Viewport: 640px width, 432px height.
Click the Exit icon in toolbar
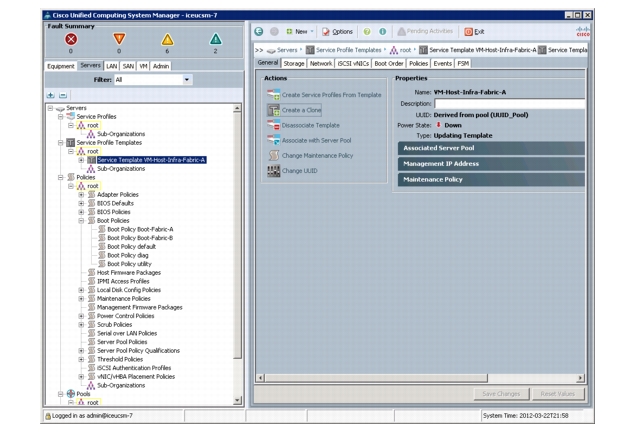point(469,31)
